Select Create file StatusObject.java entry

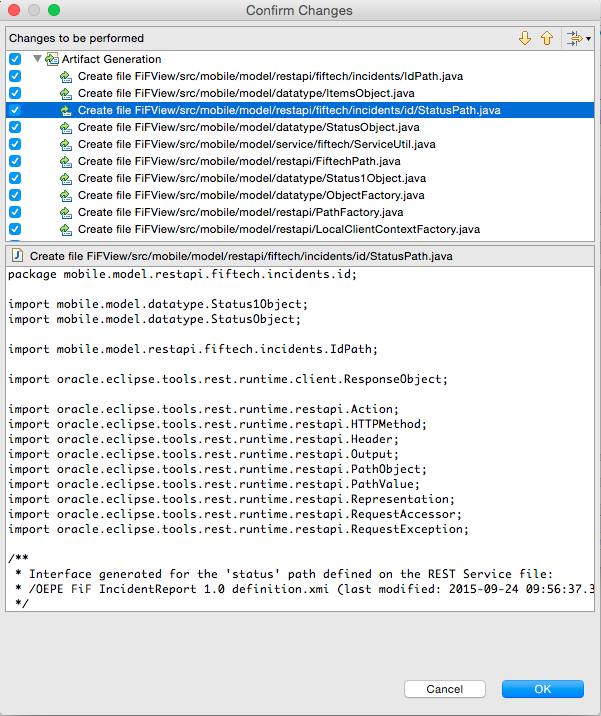[248, 127]
